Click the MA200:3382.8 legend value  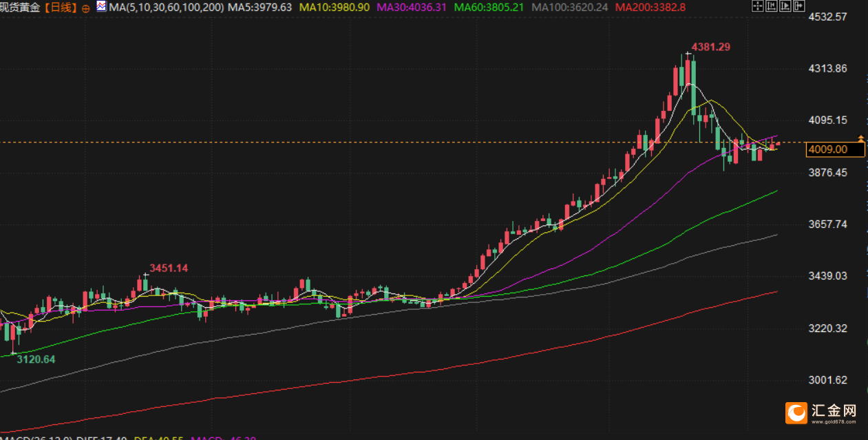point(650,8)
